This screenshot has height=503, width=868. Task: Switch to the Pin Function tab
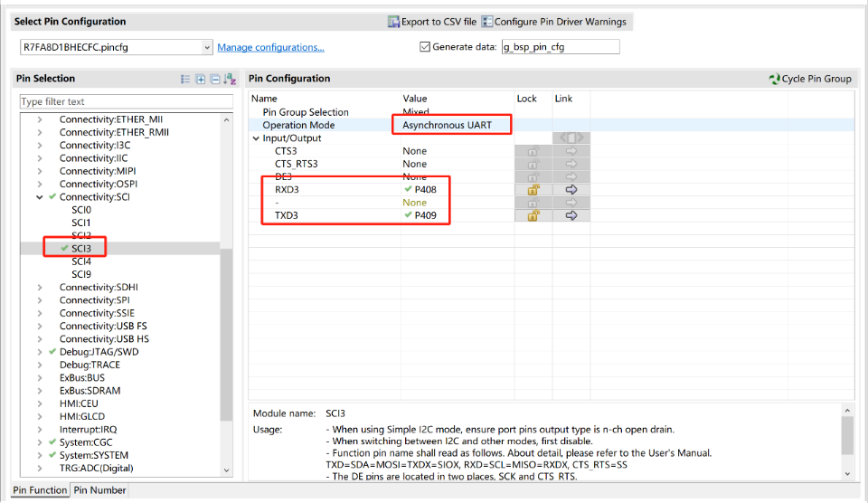[x=40, y=489]
